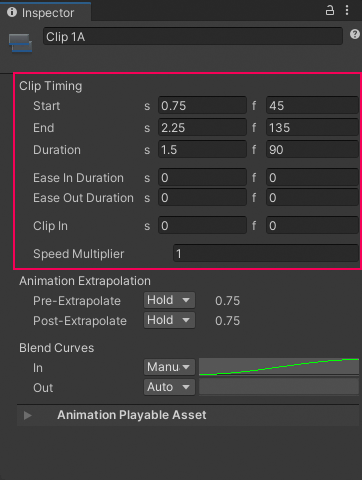The height and width of the screenshot is (480, 362).
Task: Open the Inspector three-dot options menu
Action: [347, 10]
